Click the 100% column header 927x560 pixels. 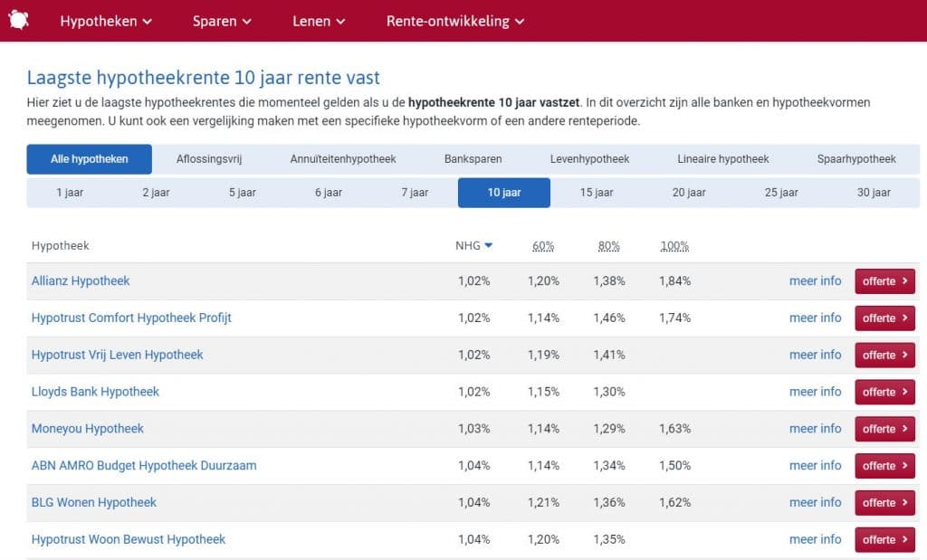[x=674, y=246]
